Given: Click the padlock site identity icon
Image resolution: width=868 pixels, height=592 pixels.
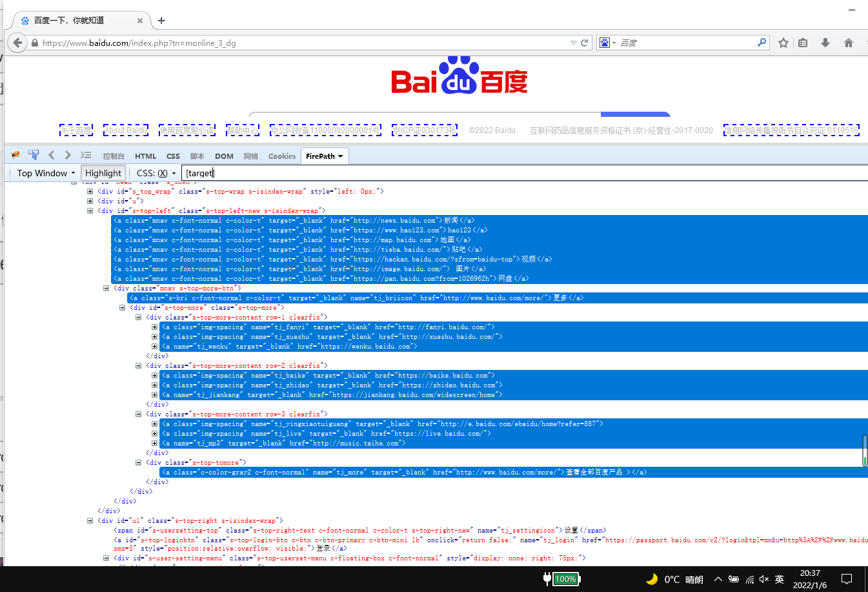Looking at the screenshot, I should pyautogui.click(x=35, y=43).
